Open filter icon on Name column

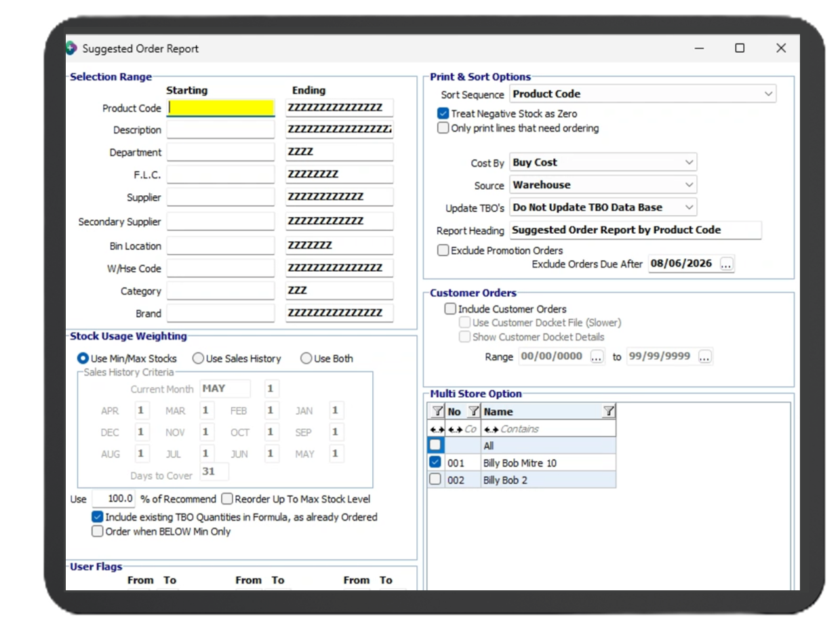[608, 411]
